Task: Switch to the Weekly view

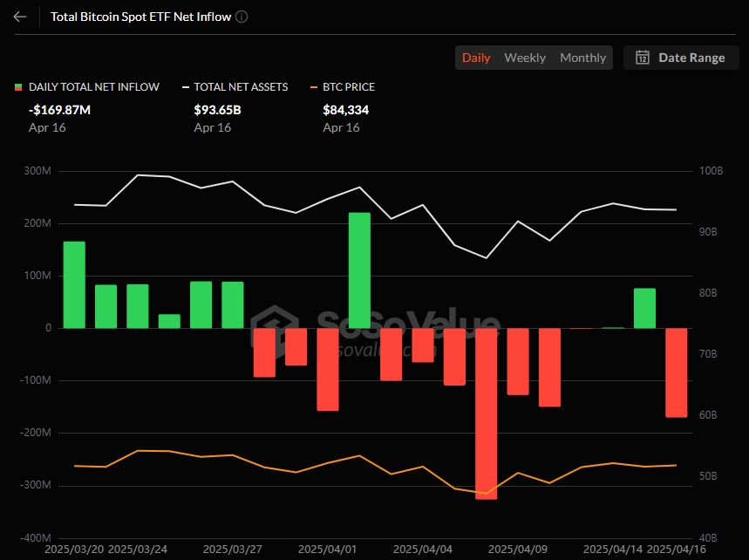Action: click(x=525, y=58)
